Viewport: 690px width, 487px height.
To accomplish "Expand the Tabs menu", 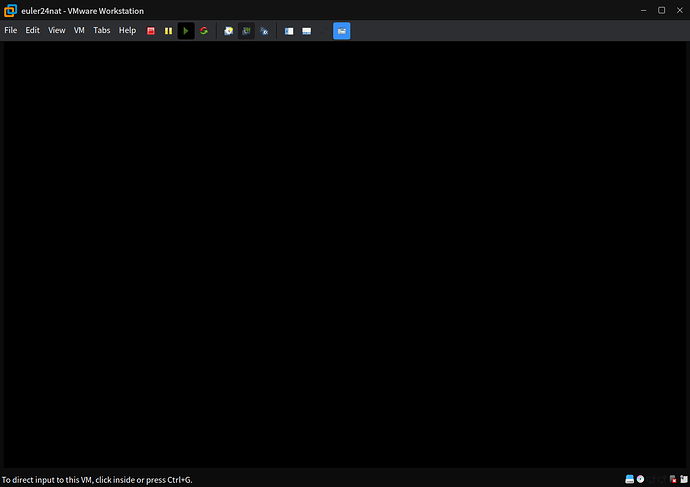I will [x=102, y=31].
